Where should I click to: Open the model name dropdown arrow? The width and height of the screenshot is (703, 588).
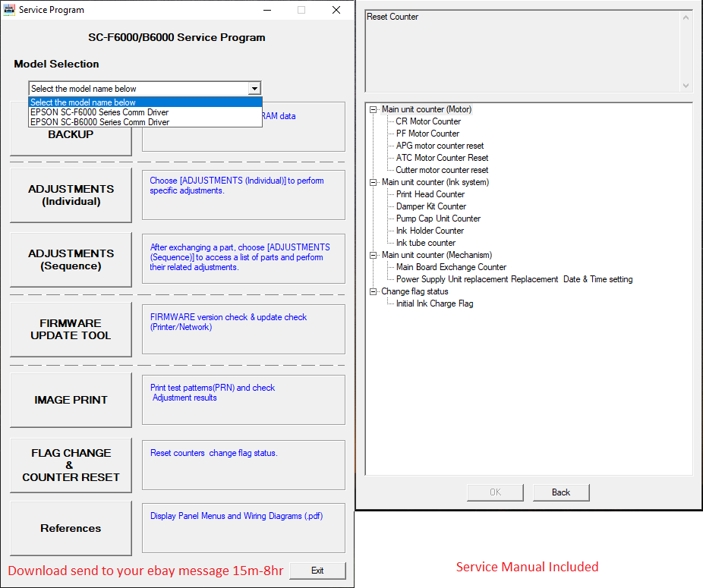point(254,88)
